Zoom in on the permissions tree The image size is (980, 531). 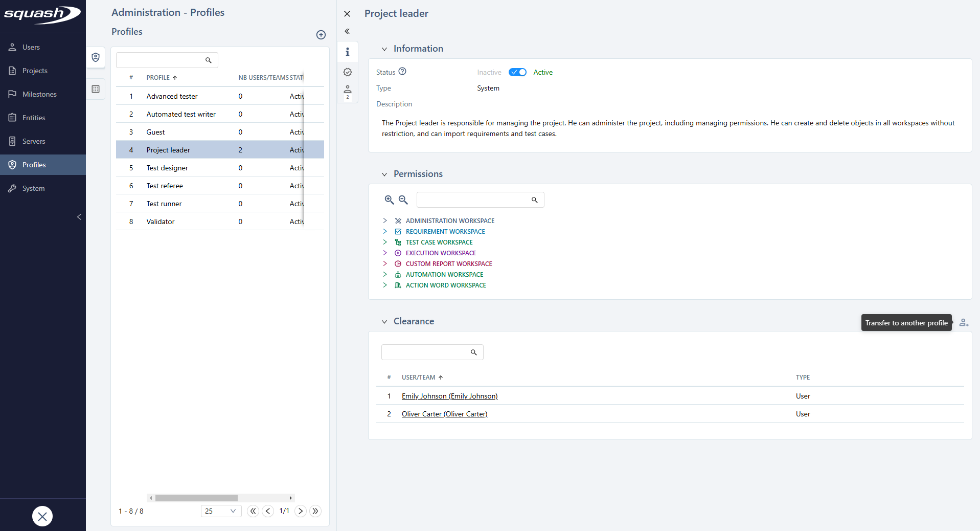pos(389,200)
